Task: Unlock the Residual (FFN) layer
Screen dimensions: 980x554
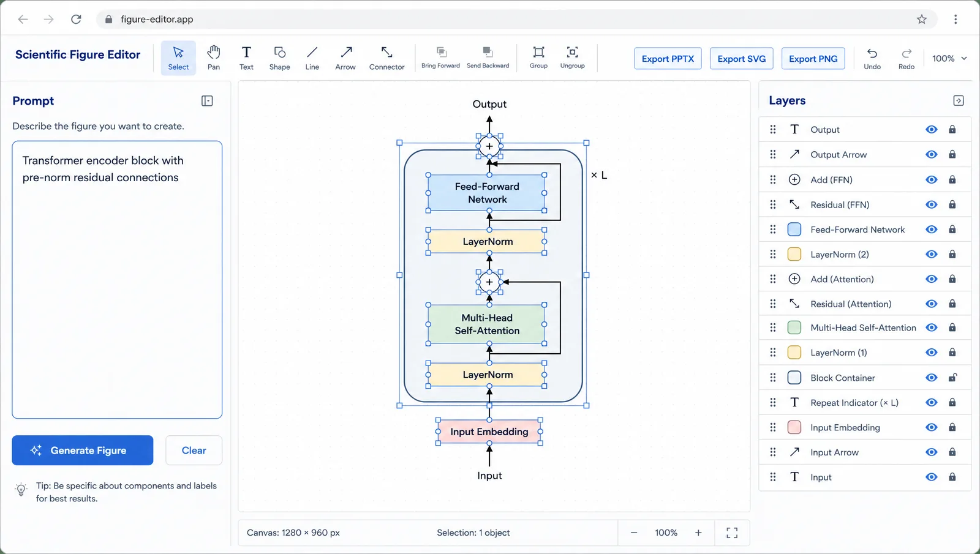Action: tap(952, 204)
